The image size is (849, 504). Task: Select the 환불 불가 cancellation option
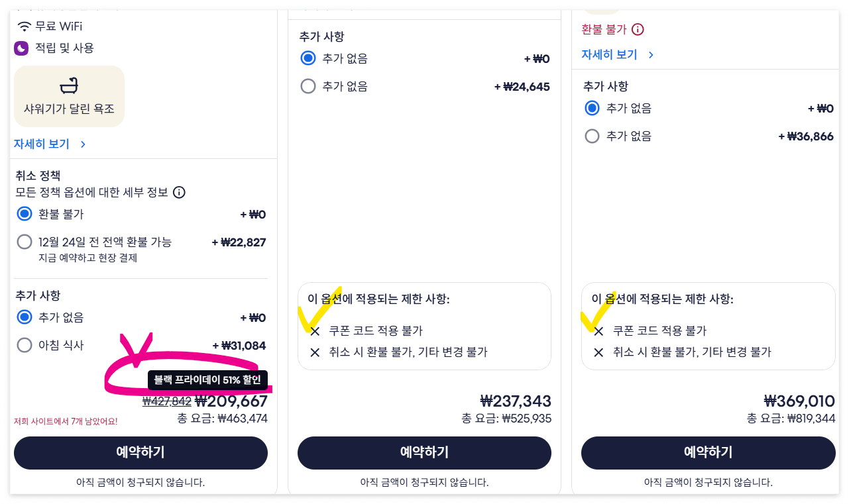pyautogui.click(x=25, y=214)
